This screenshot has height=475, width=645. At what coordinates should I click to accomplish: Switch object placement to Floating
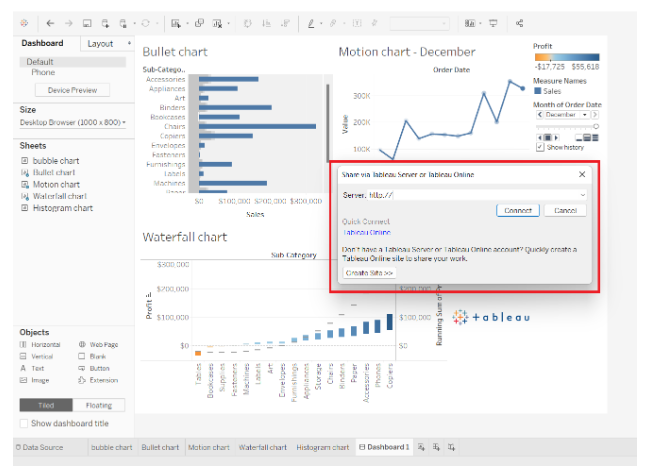[x=98, y=405]
